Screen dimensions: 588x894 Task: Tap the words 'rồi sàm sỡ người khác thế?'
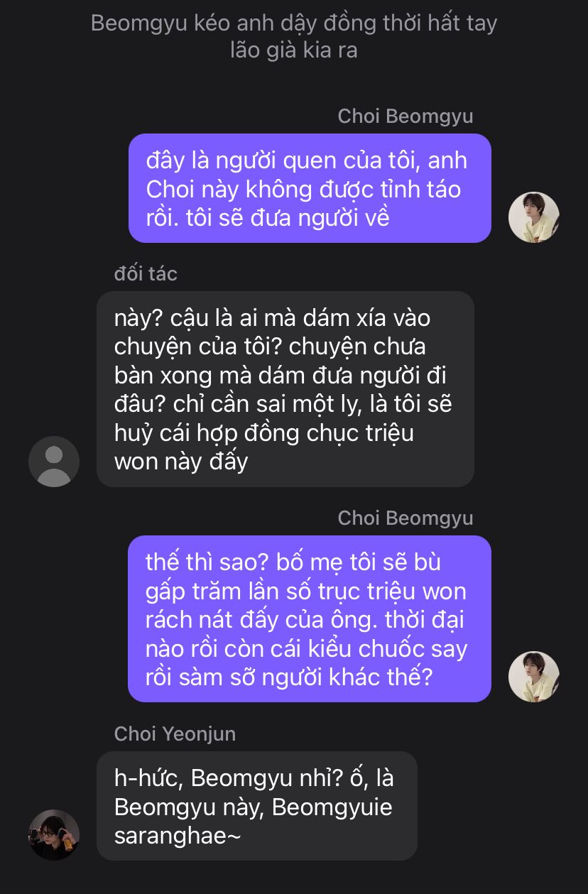tap(288, 677)
